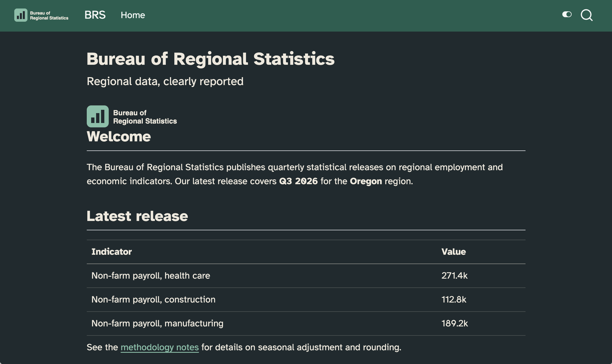This screenshot has width=612, height=364.
Task: Select 'Non-farm payroll, health care' row label
Action: [x=151, y=276]
